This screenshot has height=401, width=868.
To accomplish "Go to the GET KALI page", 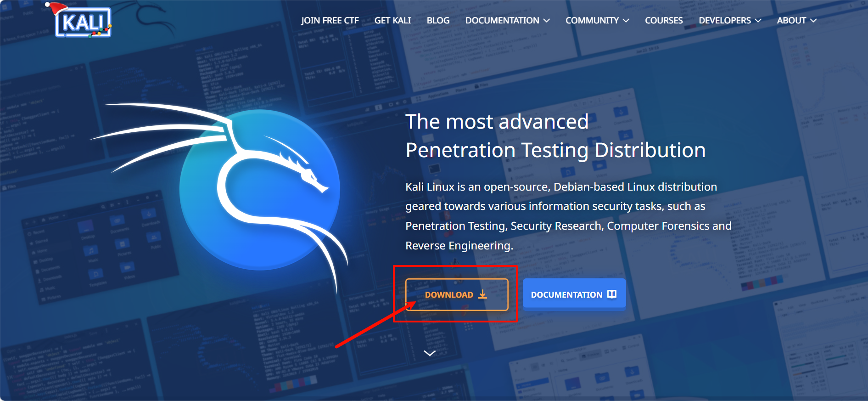I will pos(392,21).
